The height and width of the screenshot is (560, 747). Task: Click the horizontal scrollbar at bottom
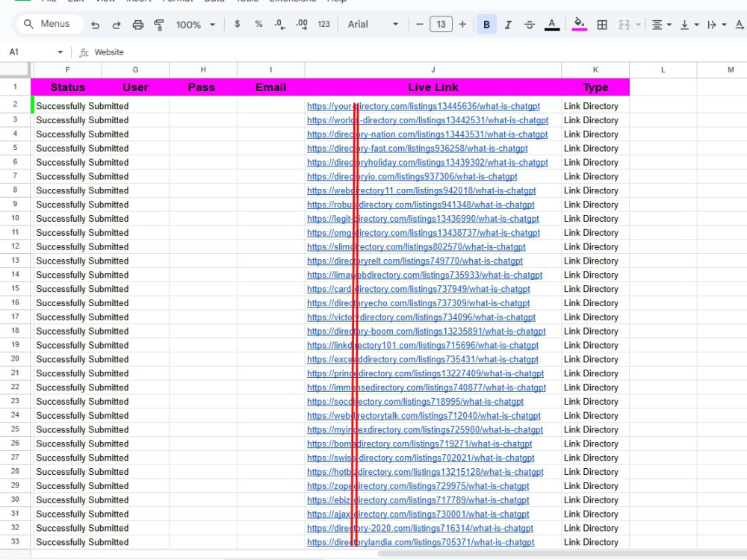[x=562, y=554]
